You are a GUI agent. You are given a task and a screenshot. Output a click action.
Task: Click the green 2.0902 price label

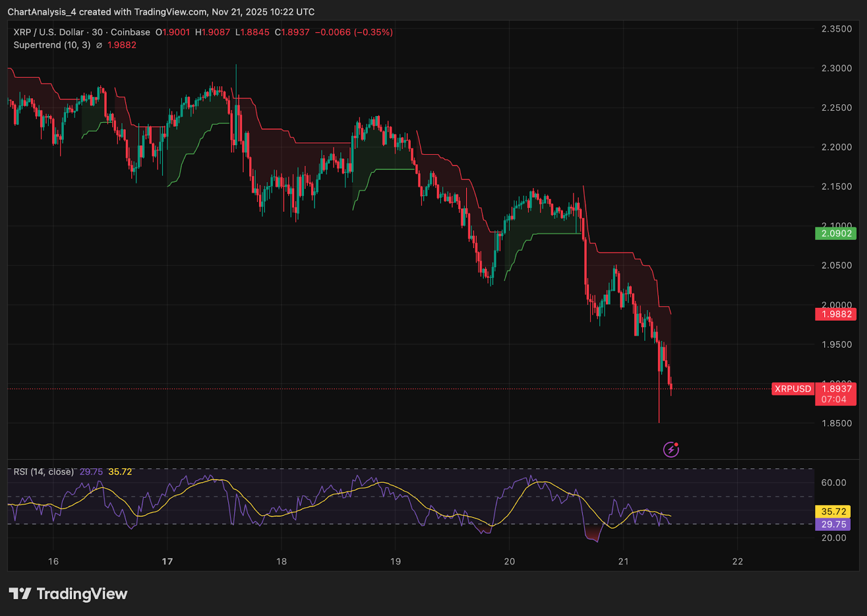(836, 234)
